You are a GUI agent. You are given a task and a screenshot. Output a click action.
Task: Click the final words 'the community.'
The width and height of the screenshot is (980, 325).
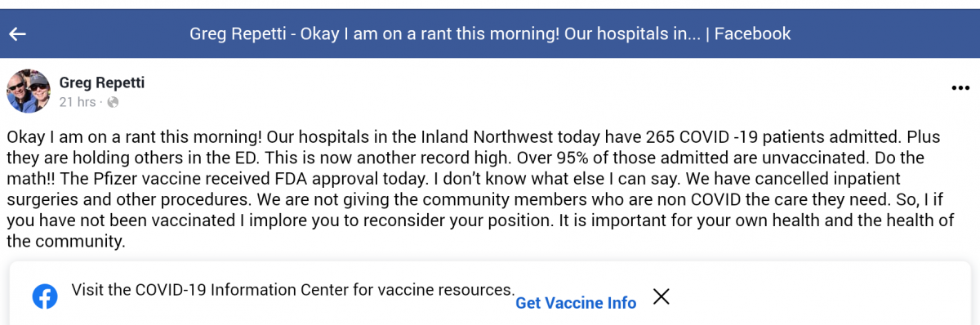65,242
